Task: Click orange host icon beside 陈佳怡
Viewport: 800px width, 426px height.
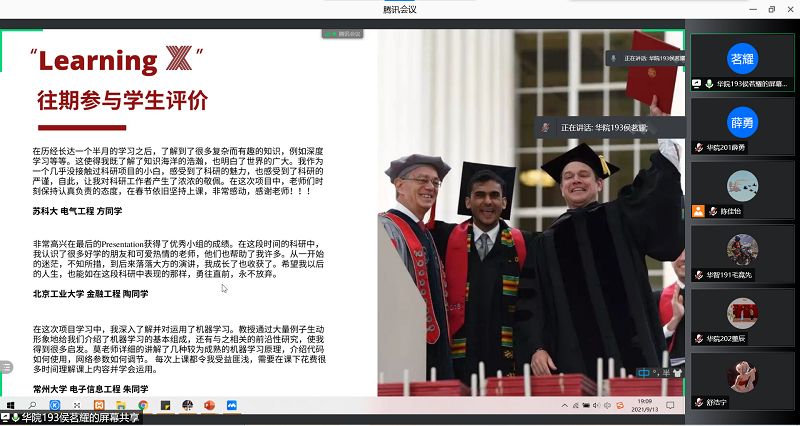Action: [698, 211]
